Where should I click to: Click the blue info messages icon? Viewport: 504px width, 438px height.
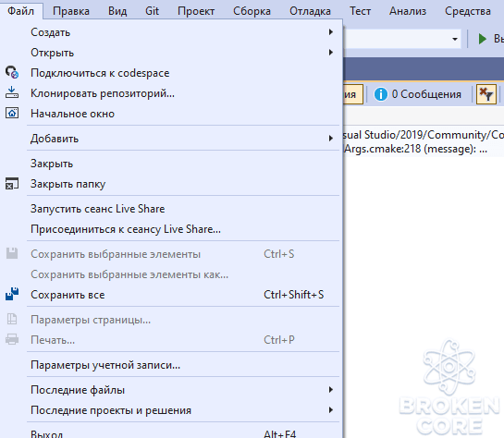coord(381,94)
